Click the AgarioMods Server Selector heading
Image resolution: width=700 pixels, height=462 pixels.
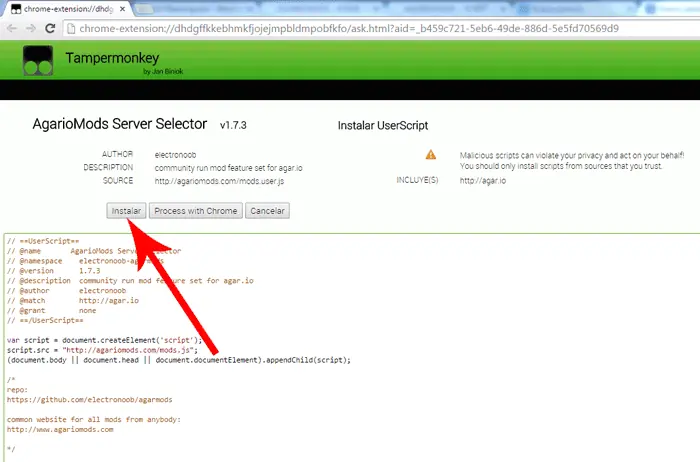coord(120,124)
